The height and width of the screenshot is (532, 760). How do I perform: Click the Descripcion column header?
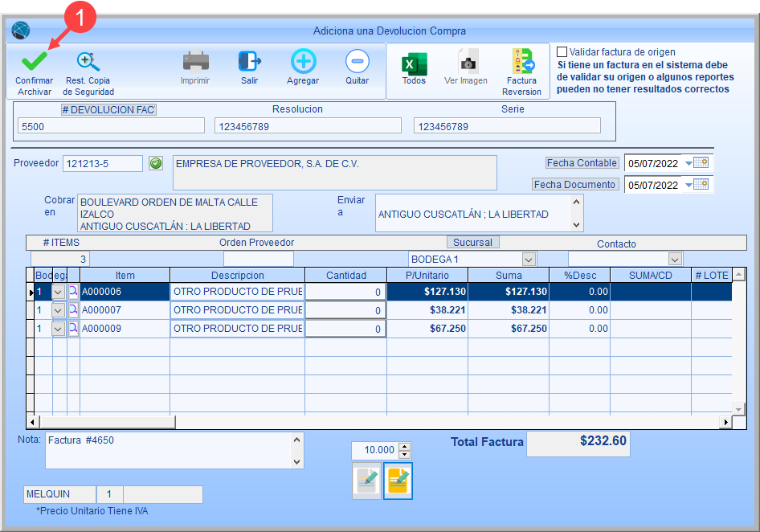pos(238,275)
